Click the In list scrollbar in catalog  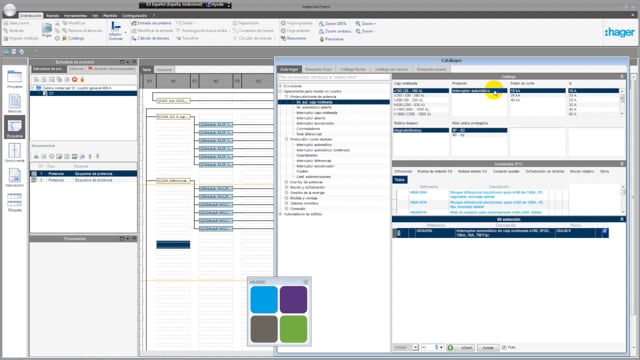(622, 102)
